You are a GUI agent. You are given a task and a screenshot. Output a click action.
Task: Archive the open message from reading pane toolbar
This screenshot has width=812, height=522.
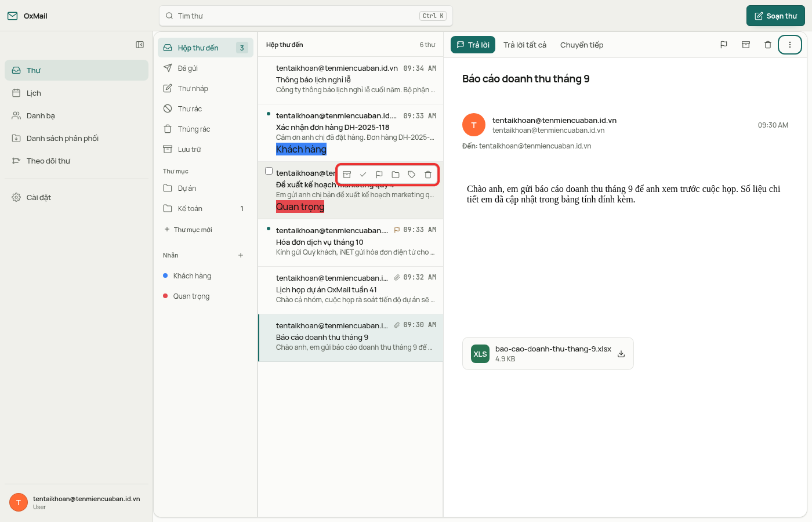[x=746, y=45]
